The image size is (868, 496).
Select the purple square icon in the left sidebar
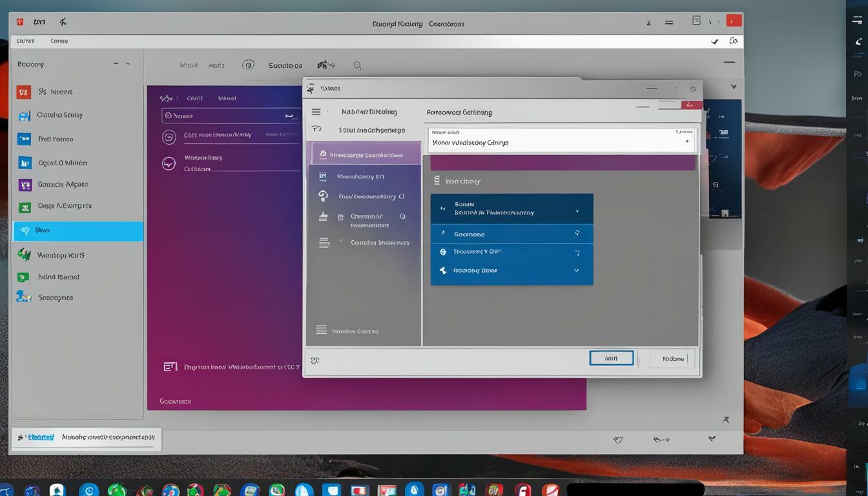coord(25,185)
